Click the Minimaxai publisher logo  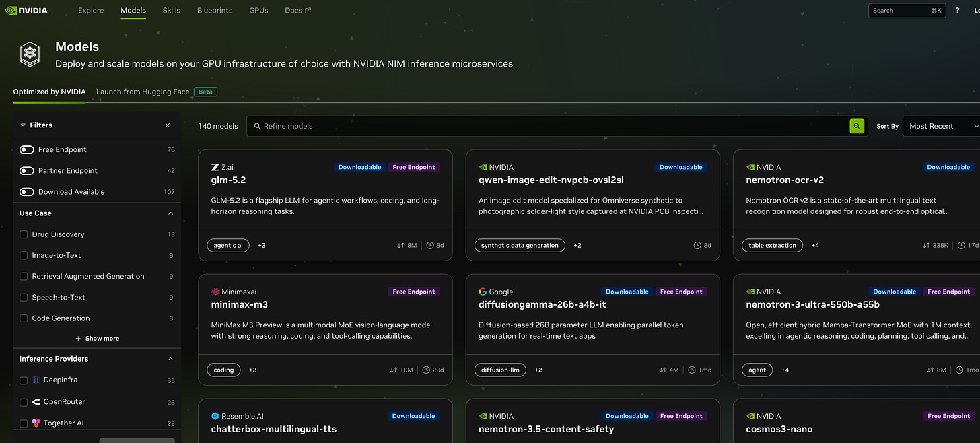pyautogui.click(x=215, y=292)
